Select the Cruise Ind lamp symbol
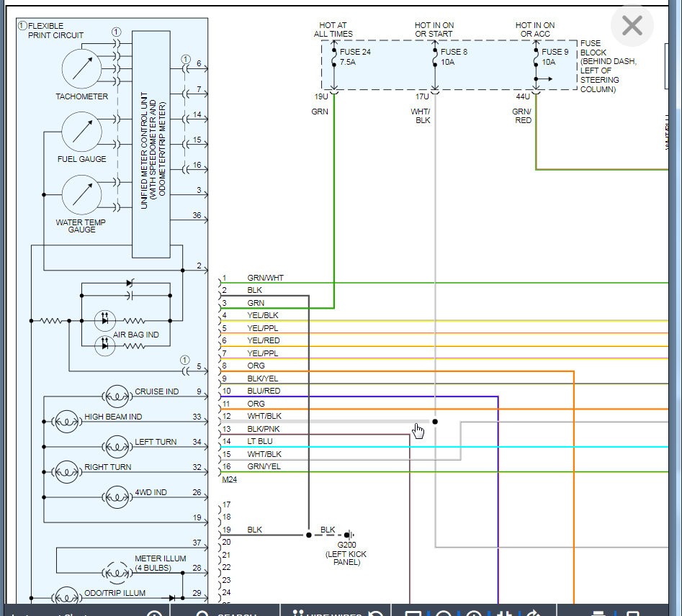Viewport: 682px width, 616px height. click(117, 397)
